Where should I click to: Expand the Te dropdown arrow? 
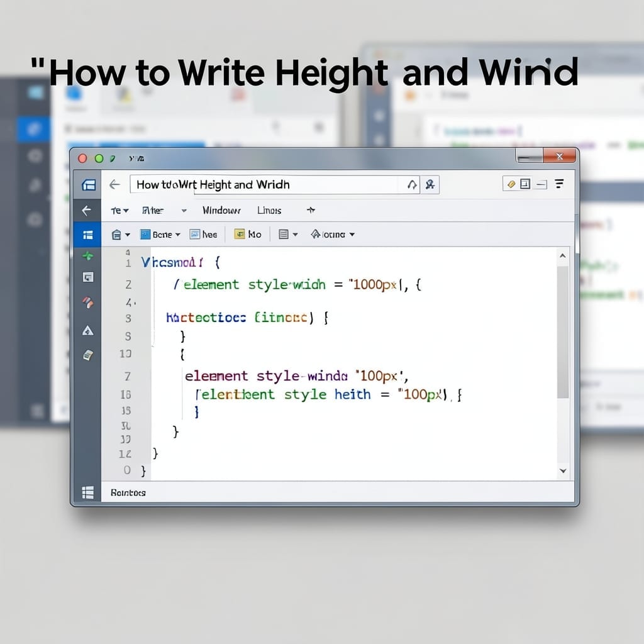pos(126,211)
